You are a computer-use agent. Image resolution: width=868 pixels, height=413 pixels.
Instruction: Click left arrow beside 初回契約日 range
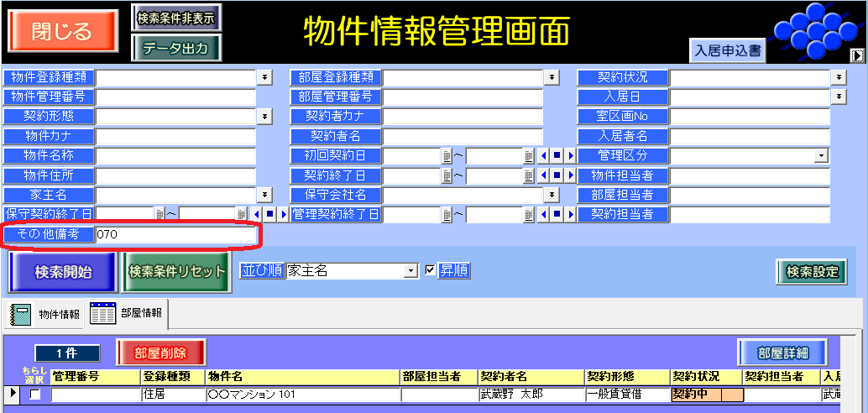[x=542, y=155]
